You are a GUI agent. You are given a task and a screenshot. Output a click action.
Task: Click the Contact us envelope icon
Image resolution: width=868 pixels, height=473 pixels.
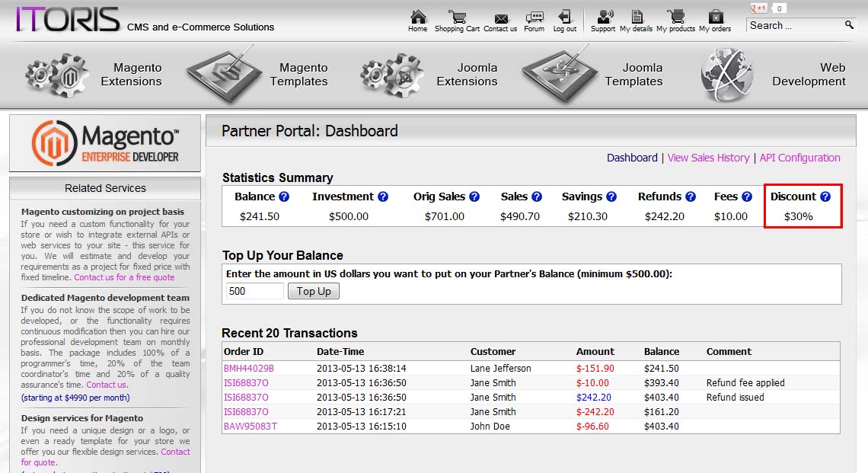click(x=500, y=18)
